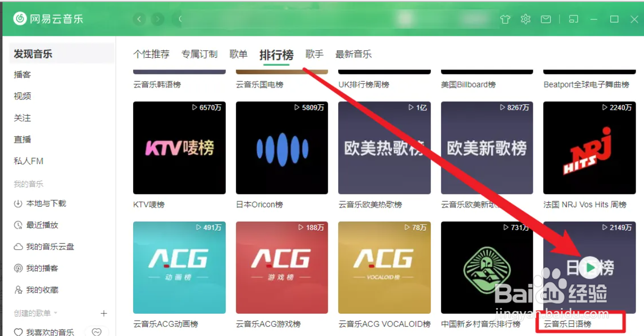644x336 pixels.
Task: Open 我的音乐云盘 label
Action: [x=50, y=247]
